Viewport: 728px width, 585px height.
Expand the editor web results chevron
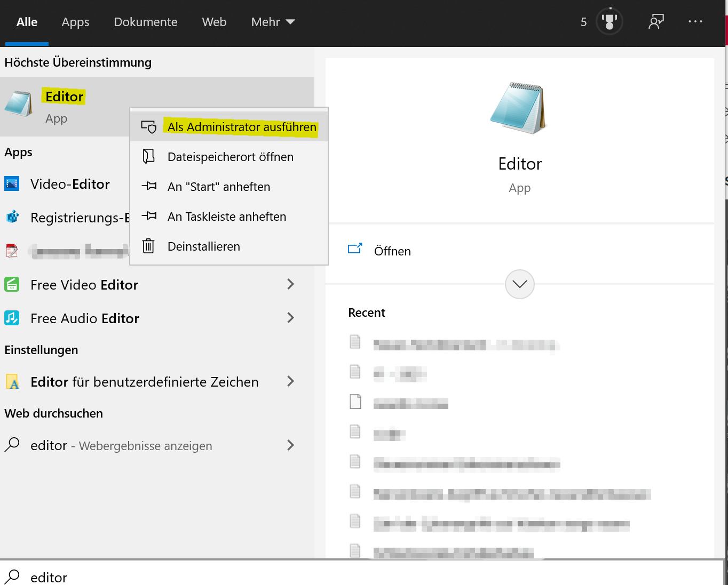click(291, 445)
